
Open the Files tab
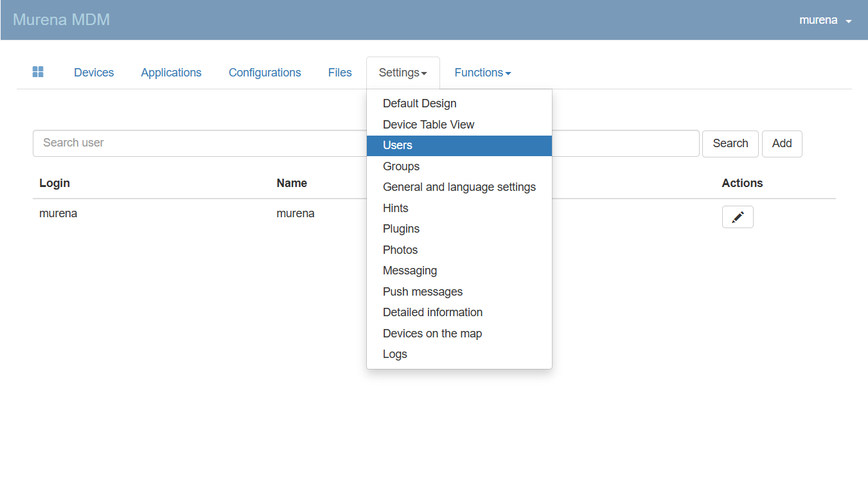tap(340, 73)
